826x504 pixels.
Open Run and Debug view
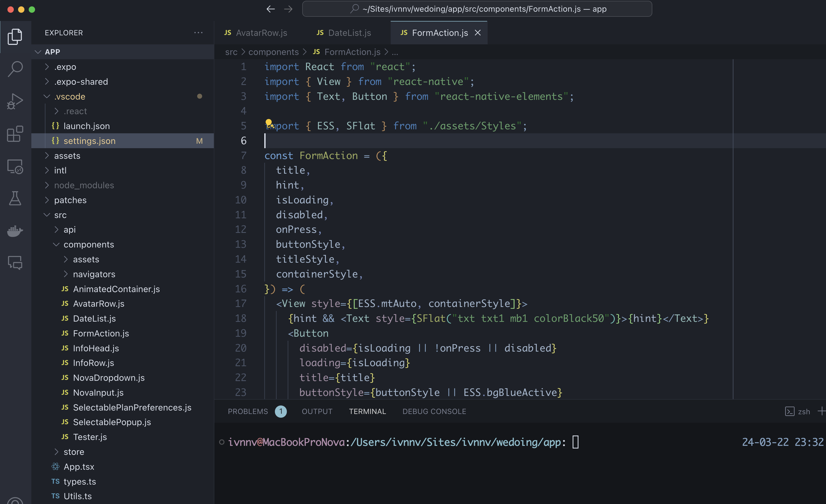(x=15, y=101)
